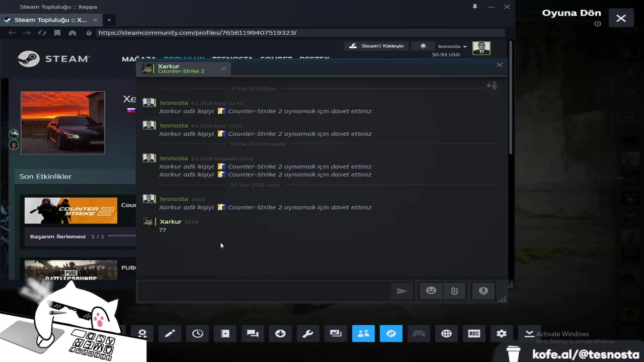
Task: Click the underlined down-arrow icon at toolbar end
Action: click(x=529, y=333)
